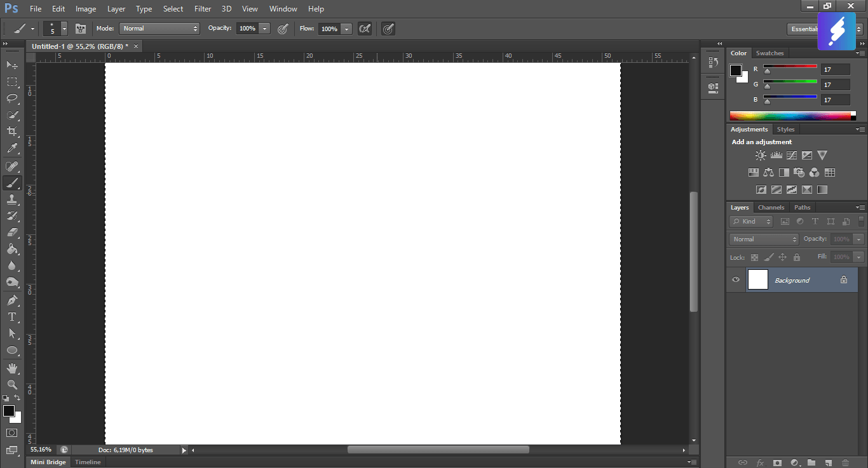Select the Crop tool
Viewport: 868px width, 468px height.
(x=12, y=131)
